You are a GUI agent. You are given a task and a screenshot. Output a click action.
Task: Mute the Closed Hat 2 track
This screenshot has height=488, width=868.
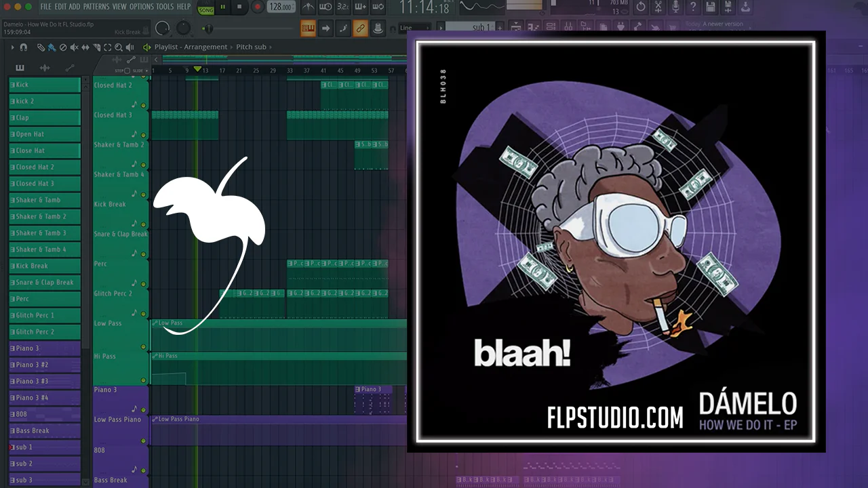143,104
